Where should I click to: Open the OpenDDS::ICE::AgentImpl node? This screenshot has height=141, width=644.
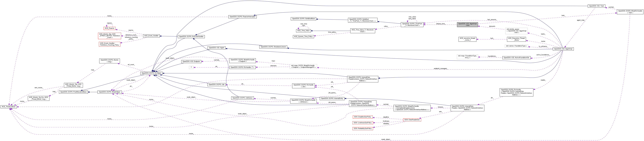tap(563, 49)
